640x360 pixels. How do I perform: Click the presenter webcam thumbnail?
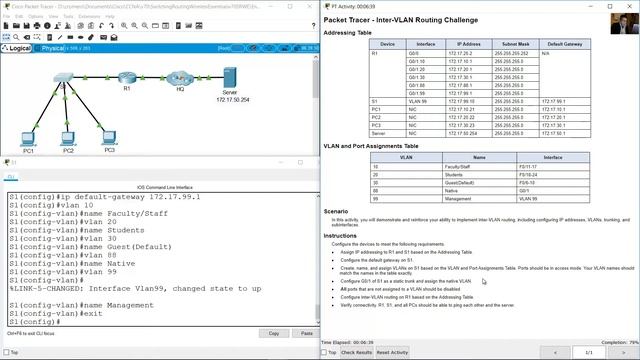[624, 24]
